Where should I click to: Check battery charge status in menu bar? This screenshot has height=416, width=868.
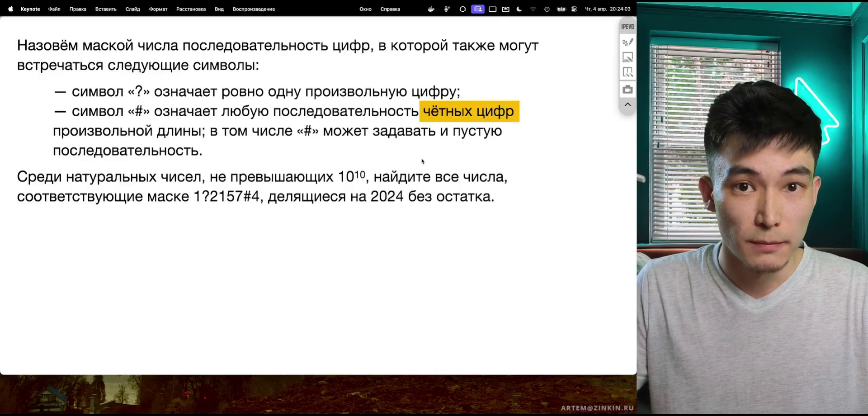pos(561,9)
